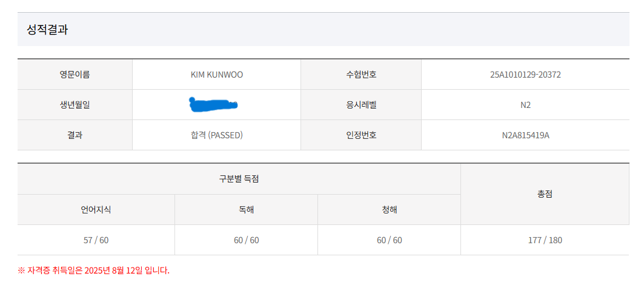Click the red certificate date notice
644x282 pixels.
click(x=94, y=270)
